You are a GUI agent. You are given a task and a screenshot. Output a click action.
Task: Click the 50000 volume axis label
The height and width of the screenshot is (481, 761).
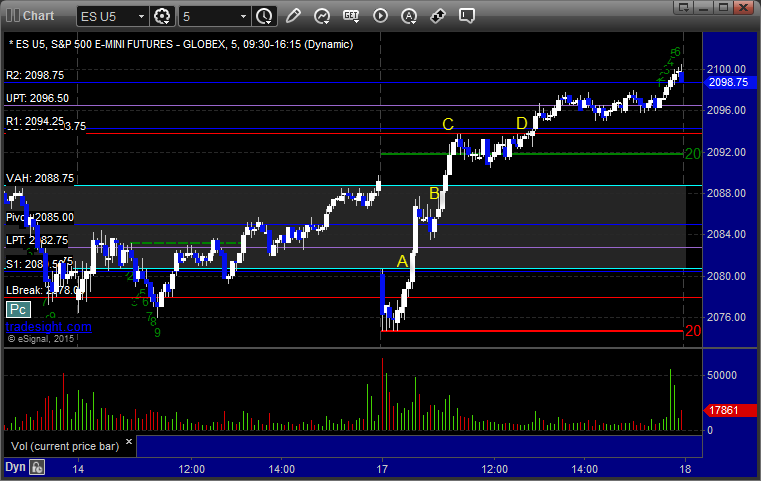(722, 375)
